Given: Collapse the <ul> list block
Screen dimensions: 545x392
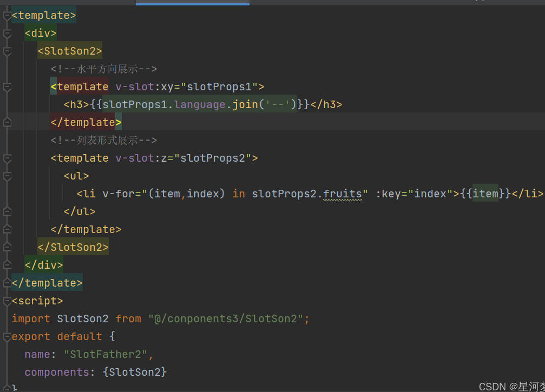Looking at the screenshot, I should pyautogui.click(x=7, y=176).
